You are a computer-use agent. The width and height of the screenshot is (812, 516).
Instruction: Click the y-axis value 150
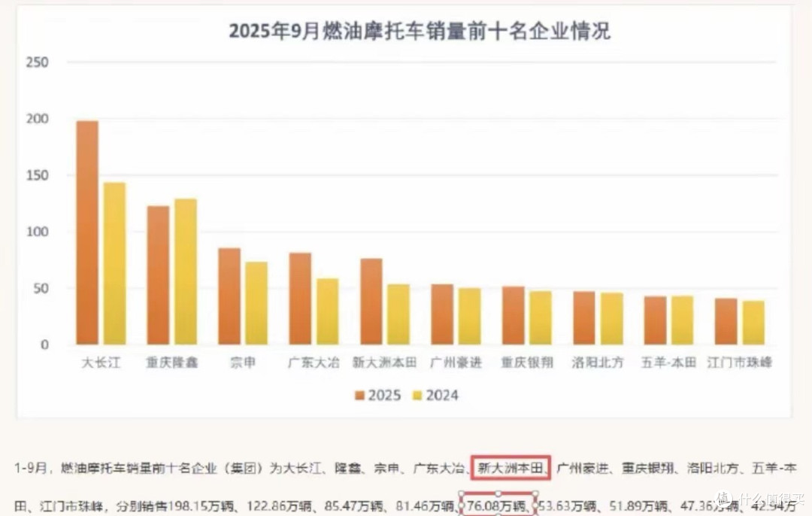click(38, 175)
